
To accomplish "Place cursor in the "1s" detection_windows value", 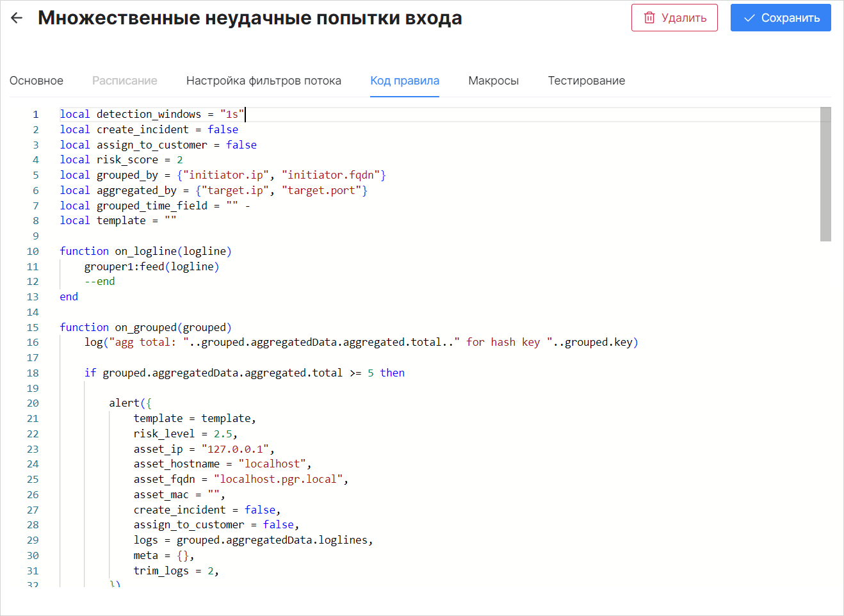I will (x=232, y=115).
